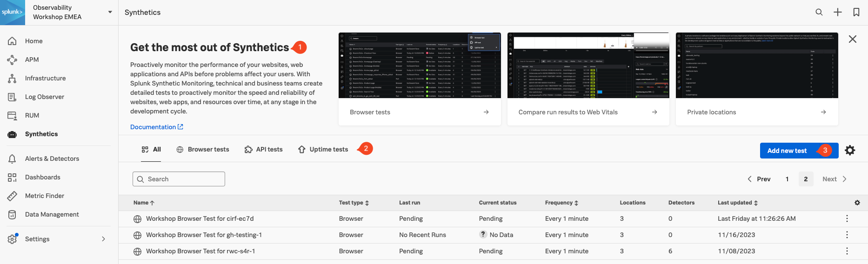The height and width of the screenshot is (264, 868).
Task: Switch to the API tests tab
Action: click(x=264, y=149)
